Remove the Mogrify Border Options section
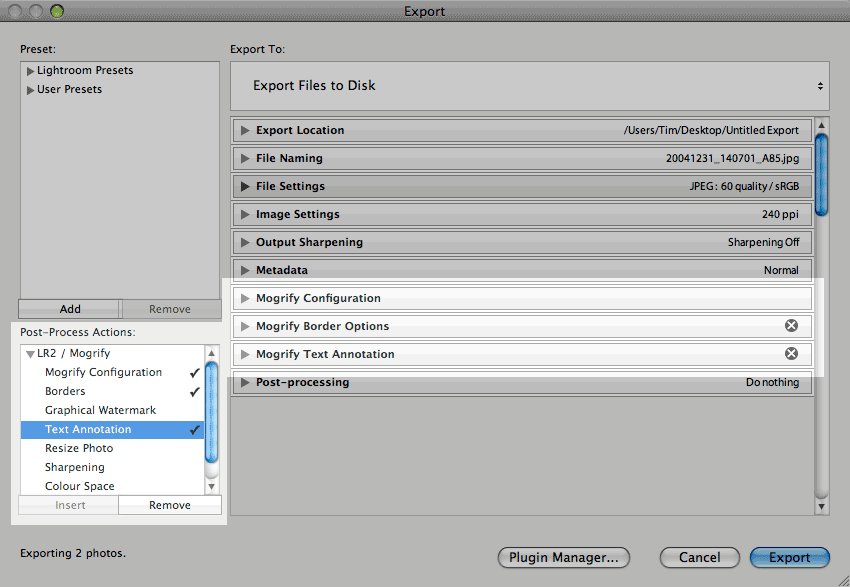 [x=791, y=326]
